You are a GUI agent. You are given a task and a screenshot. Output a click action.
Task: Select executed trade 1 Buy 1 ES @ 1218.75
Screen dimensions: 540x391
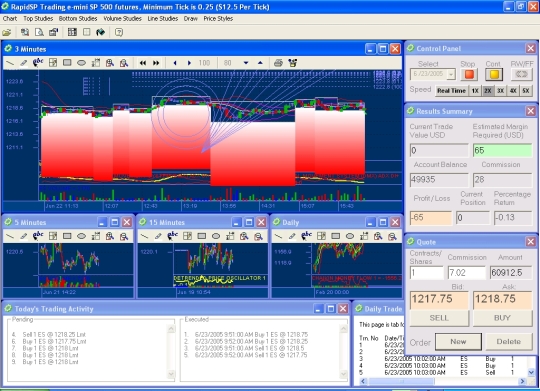(x=246, y=335)
